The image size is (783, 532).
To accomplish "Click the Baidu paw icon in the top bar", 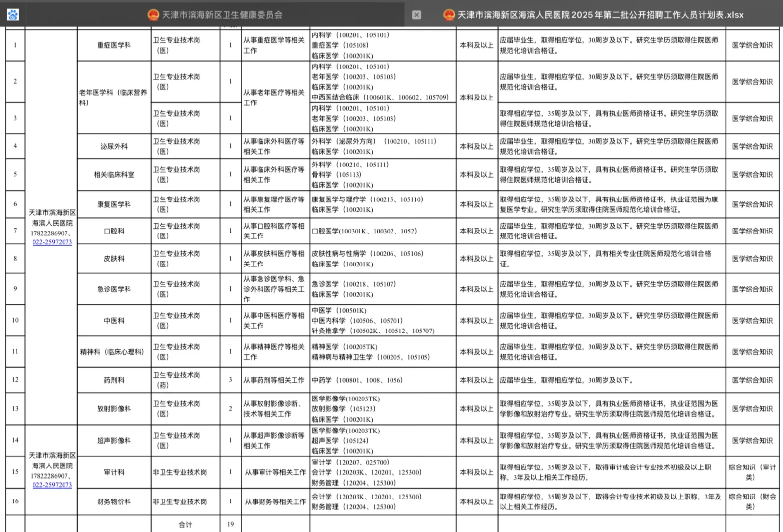I will click(13, 15).
